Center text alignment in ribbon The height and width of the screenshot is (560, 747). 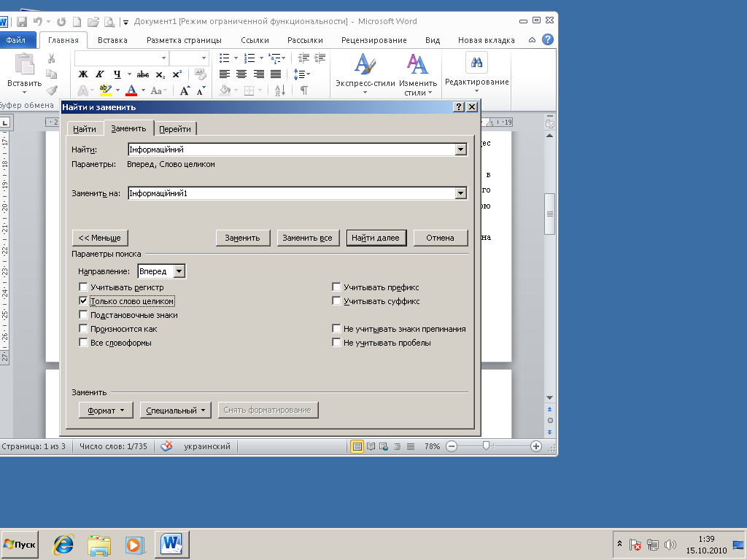point(241,74)
